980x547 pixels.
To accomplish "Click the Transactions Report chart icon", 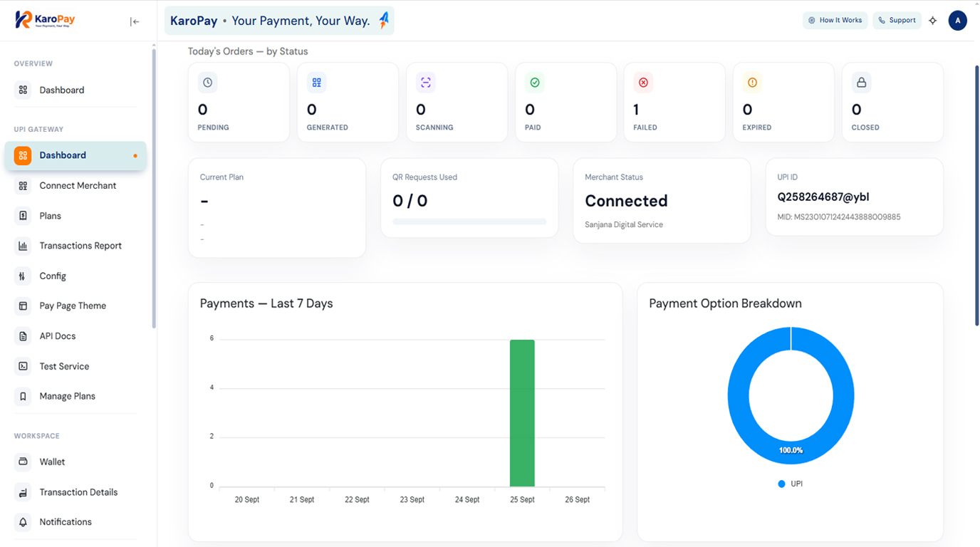I will [24, 246].
